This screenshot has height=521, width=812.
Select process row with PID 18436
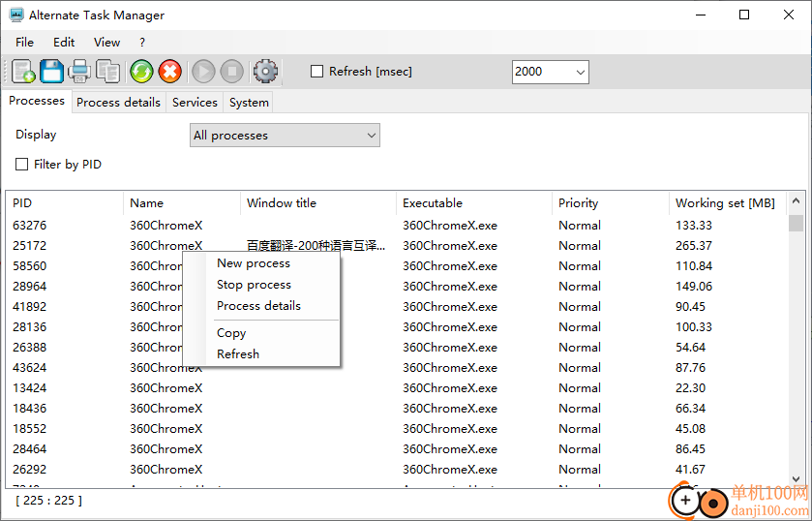coord(397,409)
